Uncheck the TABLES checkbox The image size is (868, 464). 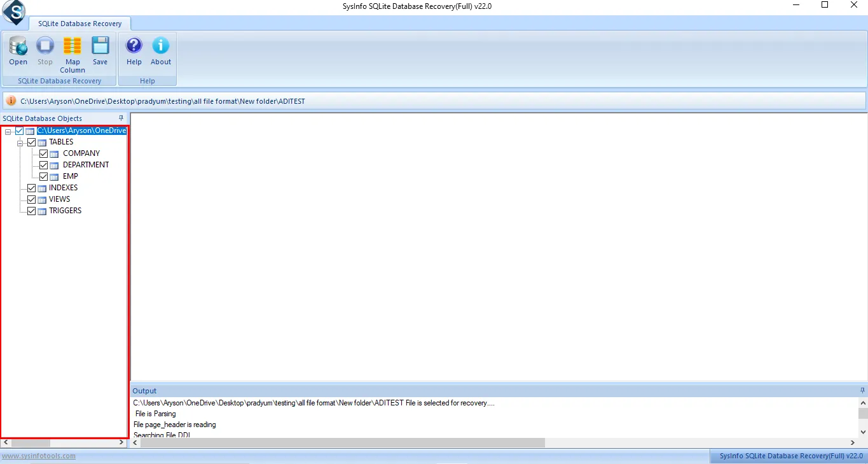[31, 143]
